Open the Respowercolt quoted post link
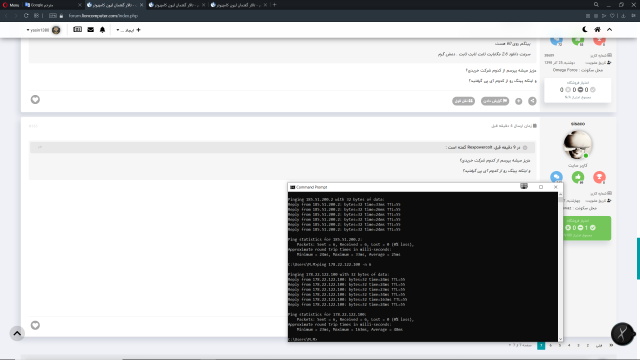Viewport: 640px width, 360px height. pos(484,147)
